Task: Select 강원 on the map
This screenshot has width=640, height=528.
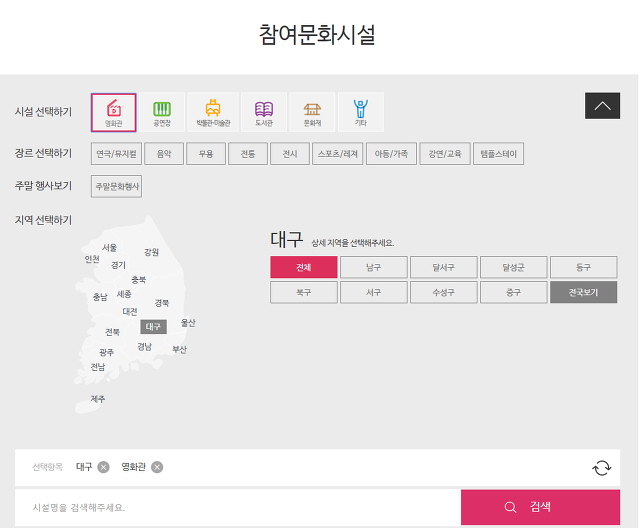Action: (151, 252)
